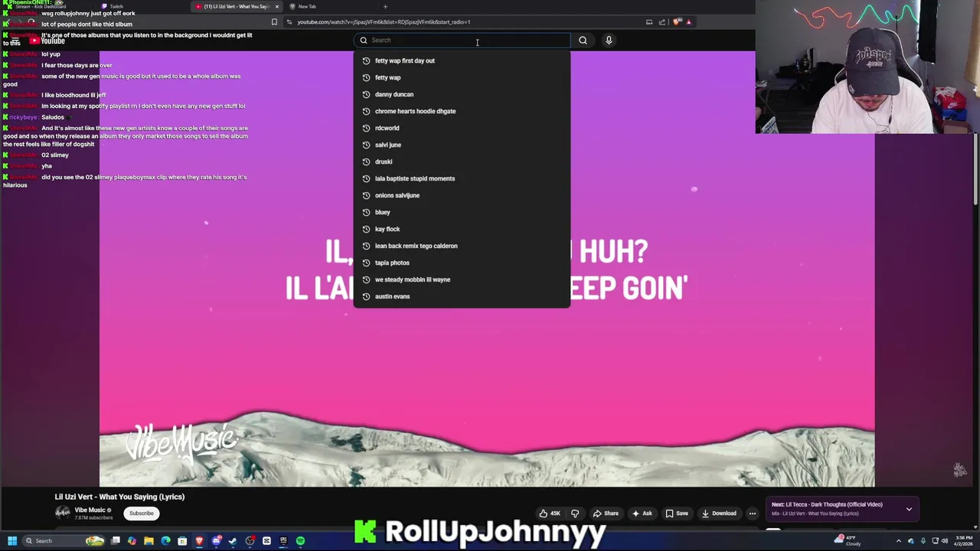The image size is (980, 551).
Task: Click history clock icon beside "druski"
Action: point(366,161)
